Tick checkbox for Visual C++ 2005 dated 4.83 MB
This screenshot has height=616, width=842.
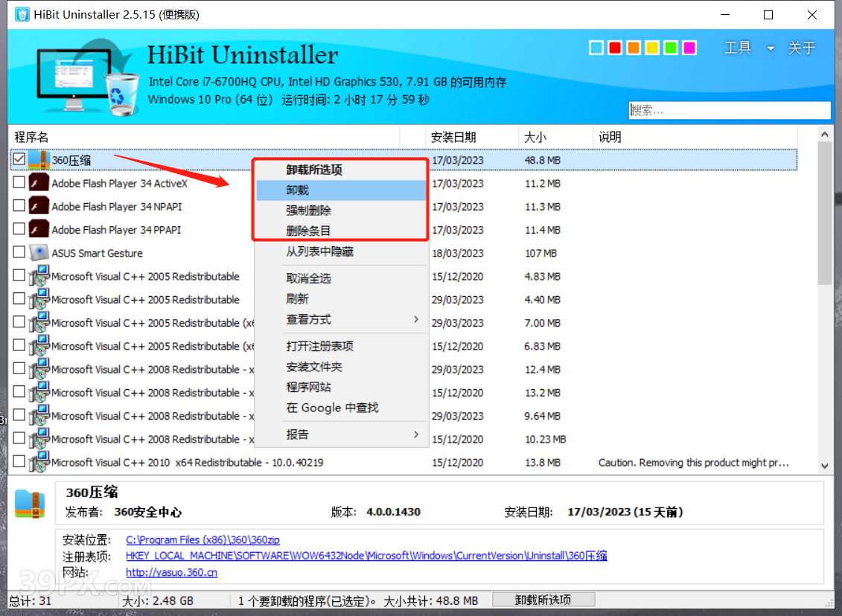tap(19, 275)
